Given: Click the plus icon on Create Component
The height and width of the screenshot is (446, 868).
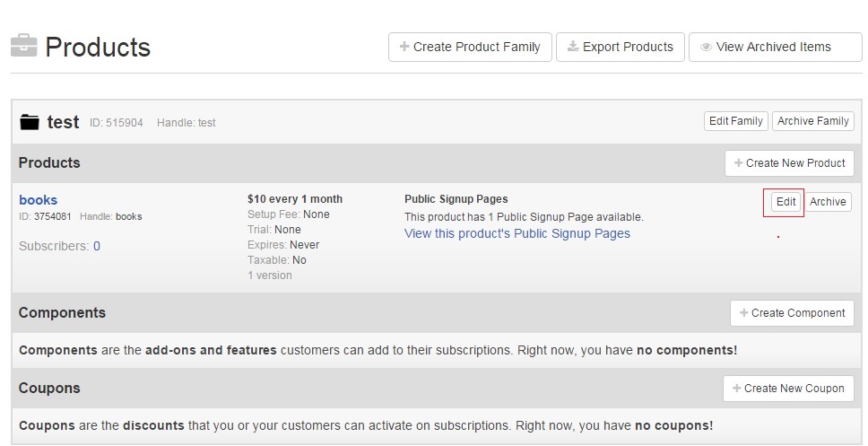Looking at the screenshot, I should [744, 313].
